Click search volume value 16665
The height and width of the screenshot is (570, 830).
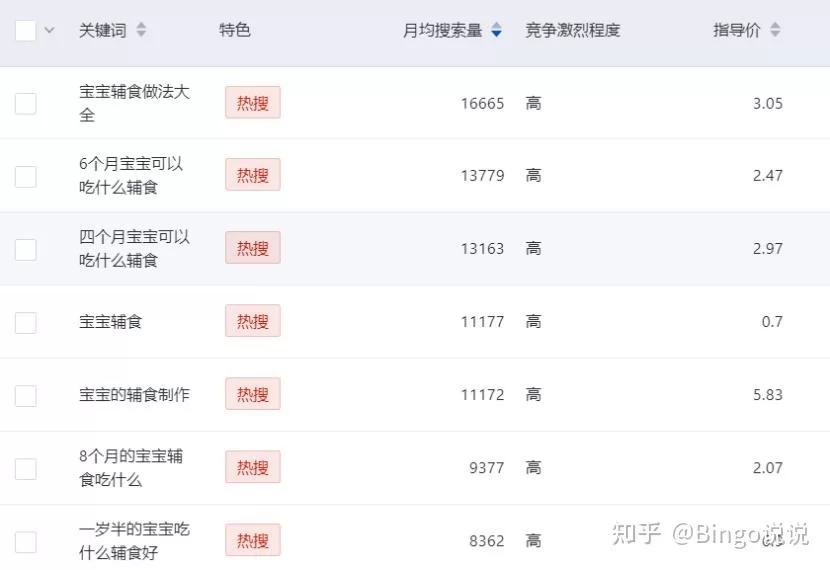click(482, 103)
